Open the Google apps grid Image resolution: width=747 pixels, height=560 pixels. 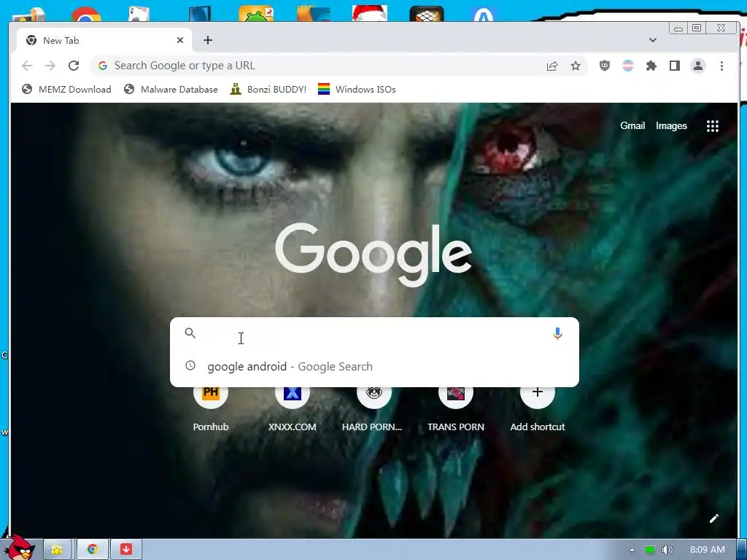tap(712, 125)
